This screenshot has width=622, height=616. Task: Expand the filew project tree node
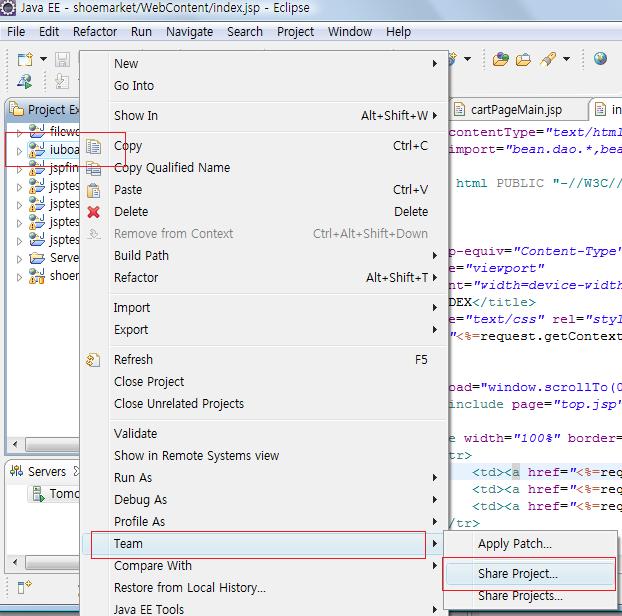click(19, 133)
